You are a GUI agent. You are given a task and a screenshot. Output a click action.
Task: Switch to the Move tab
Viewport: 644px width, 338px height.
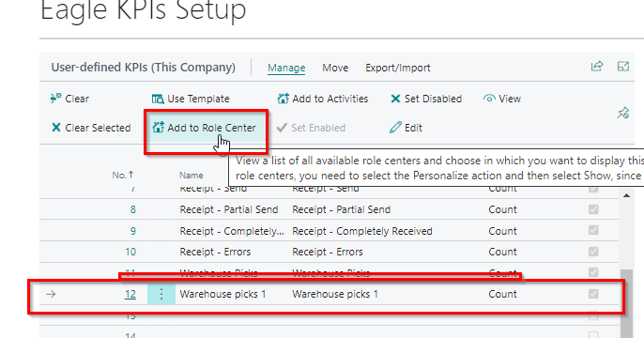[x=335, y=68]
